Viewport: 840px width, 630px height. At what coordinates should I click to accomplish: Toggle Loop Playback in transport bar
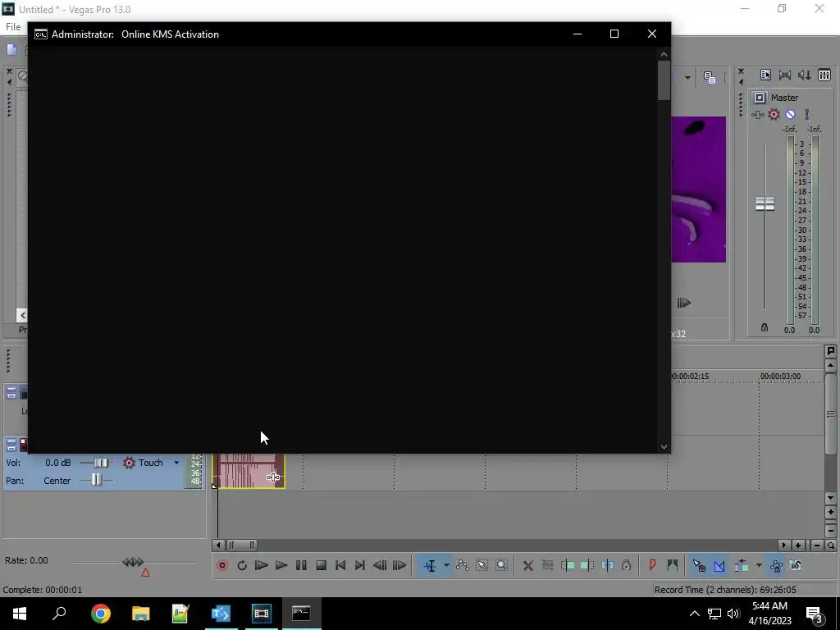(x=242, y=565)
